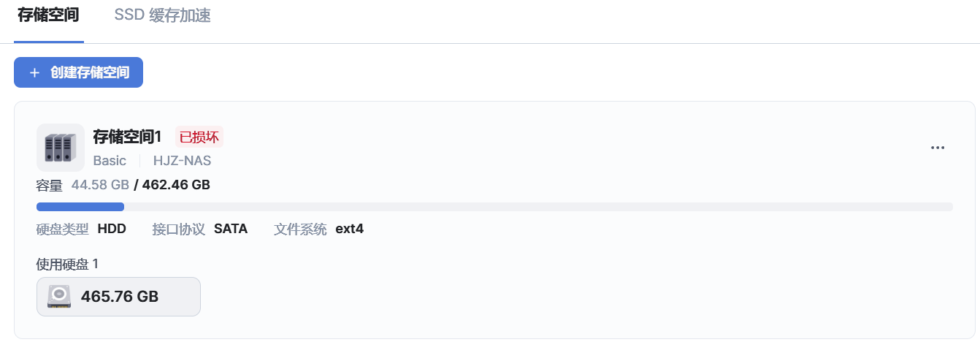Click the red 已损坏 status badge
This screenshot has height=353, width=980.
(x=199, y=137)
